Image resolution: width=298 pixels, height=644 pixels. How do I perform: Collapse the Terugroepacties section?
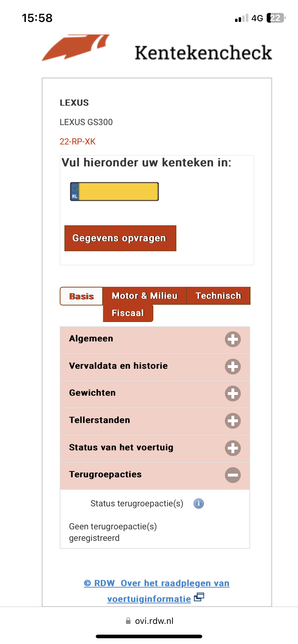click(232, 475)
